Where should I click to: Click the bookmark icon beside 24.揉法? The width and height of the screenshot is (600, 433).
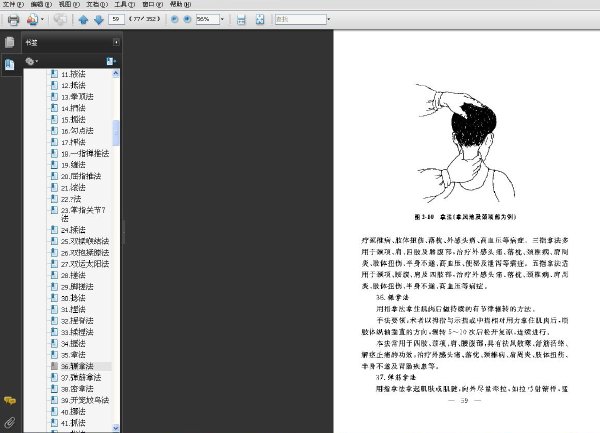point(55,230)
